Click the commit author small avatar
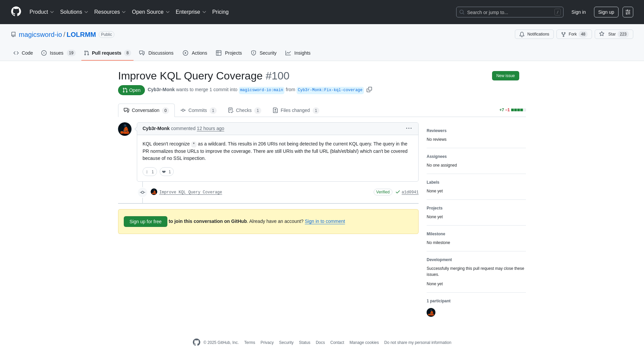 pos(154,192)
